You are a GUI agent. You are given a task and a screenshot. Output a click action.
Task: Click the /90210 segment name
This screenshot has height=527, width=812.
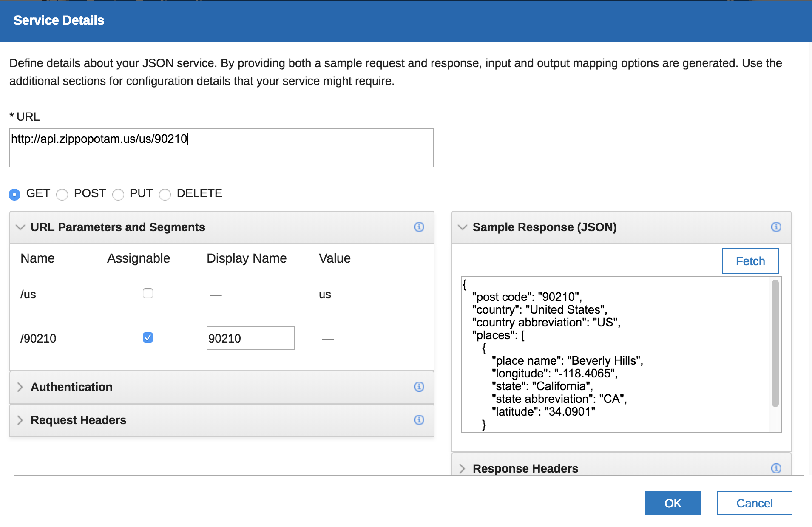tap(38, 339)
